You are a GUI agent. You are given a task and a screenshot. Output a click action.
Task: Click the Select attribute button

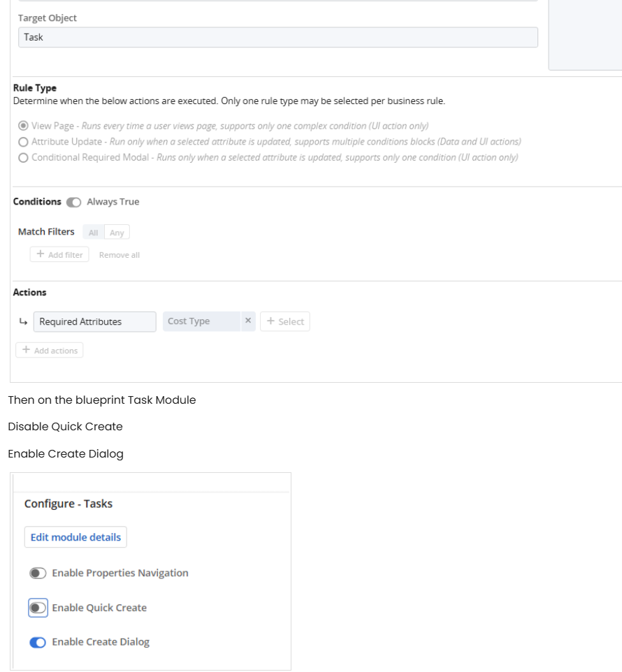[285, 321]
